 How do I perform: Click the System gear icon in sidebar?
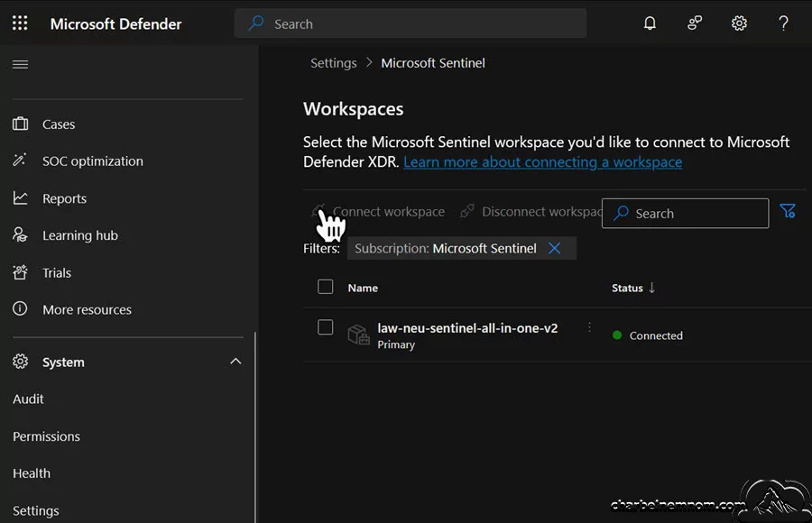pyautogui.click(x=20, y=362)
